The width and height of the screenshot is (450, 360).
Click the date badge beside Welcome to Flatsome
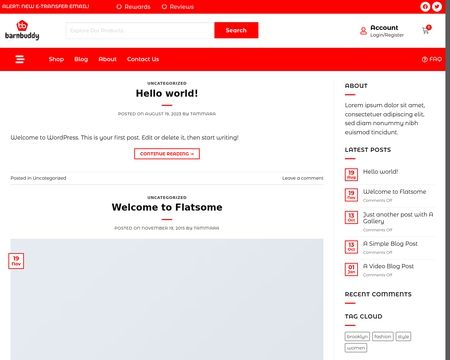pyautogui.click(x=351, y=195)
